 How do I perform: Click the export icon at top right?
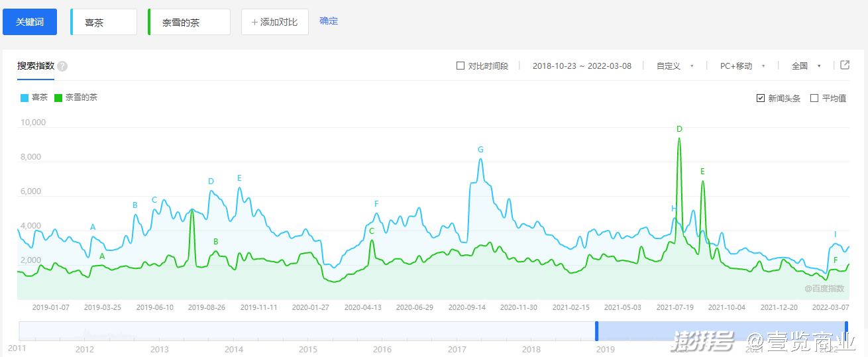point(845,65)
